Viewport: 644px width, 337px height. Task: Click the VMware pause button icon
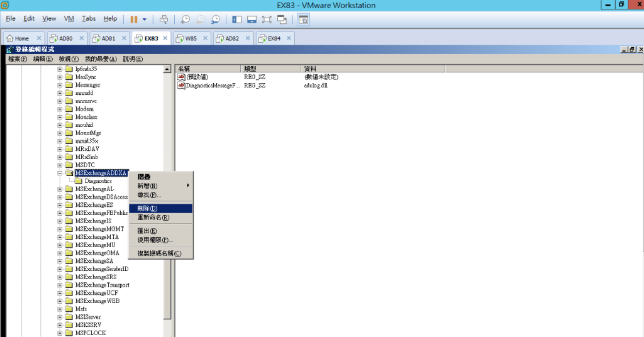pos(134,19)
